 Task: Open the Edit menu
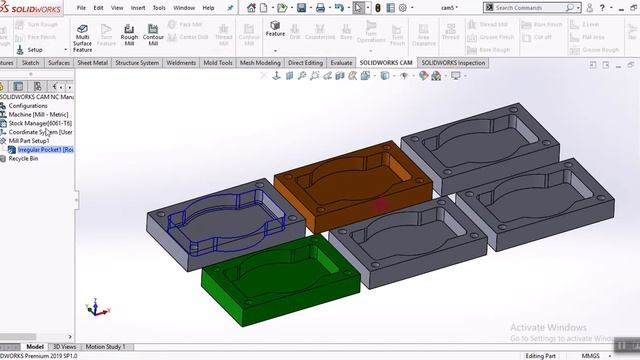pyautogui.click(x=98, y=7)
